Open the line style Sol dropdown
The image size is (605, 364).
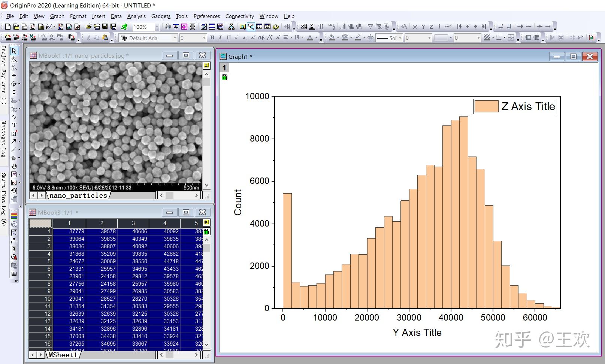[400, 38]
